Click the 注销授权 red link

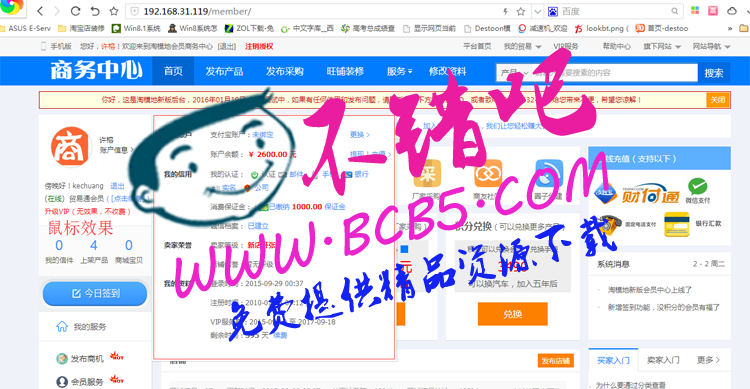259,46
